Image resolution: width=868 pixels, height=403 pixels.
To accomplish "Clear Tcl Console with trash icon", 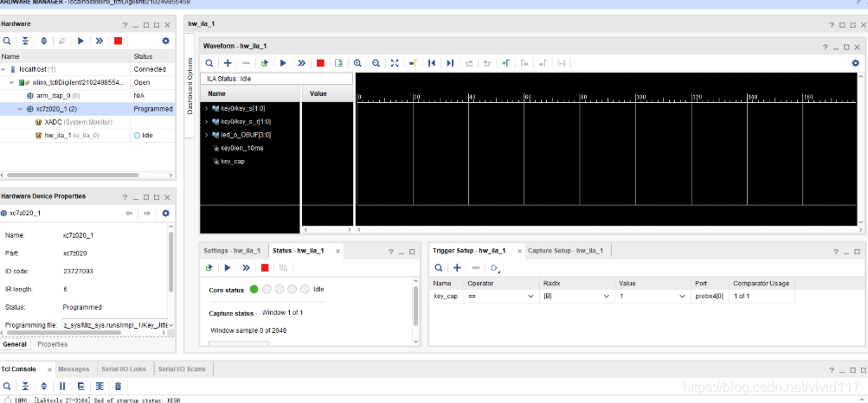I will 118,387.
